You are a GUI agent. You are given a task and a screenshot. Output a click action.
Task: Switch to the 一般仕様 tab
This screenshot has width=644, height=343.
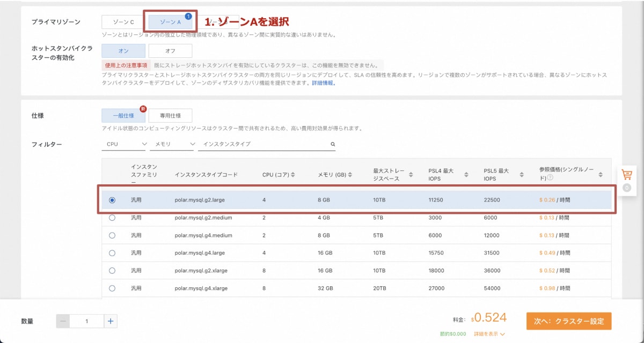pos(124,115)
